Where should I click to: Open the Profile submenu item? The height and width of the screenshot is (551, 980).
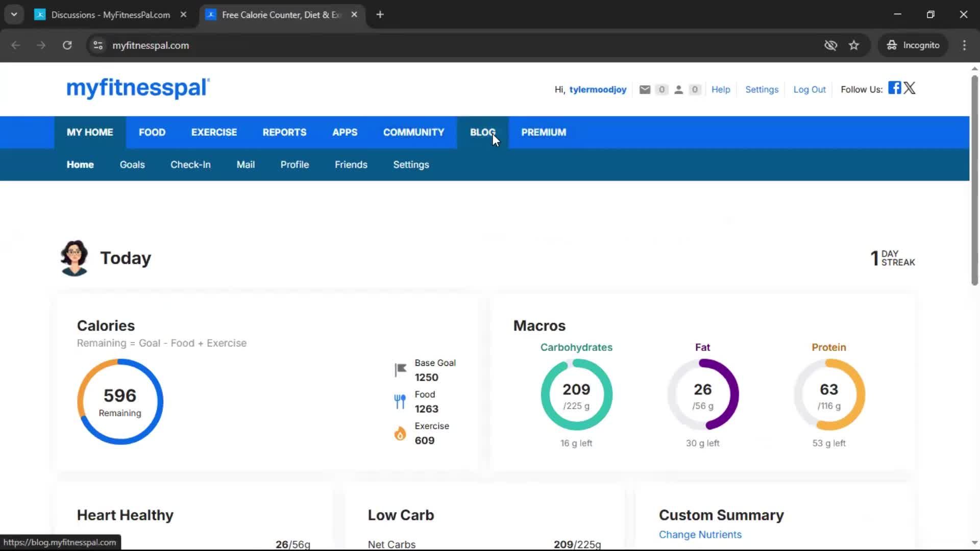295,165
